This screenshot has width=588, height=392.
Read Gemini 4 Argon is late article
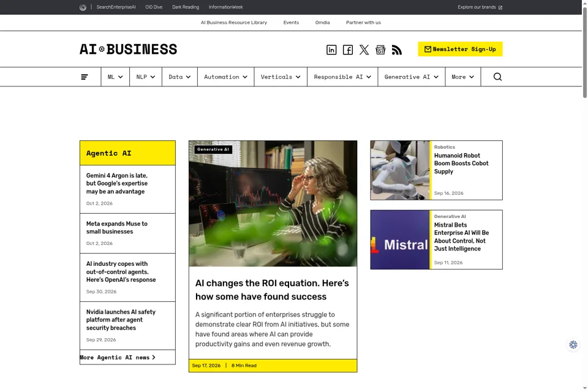116,183
